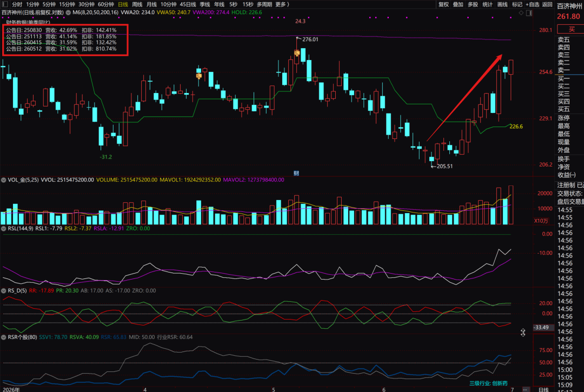
Task: Open the 统计 statistics tool
Action: point(488,4)
